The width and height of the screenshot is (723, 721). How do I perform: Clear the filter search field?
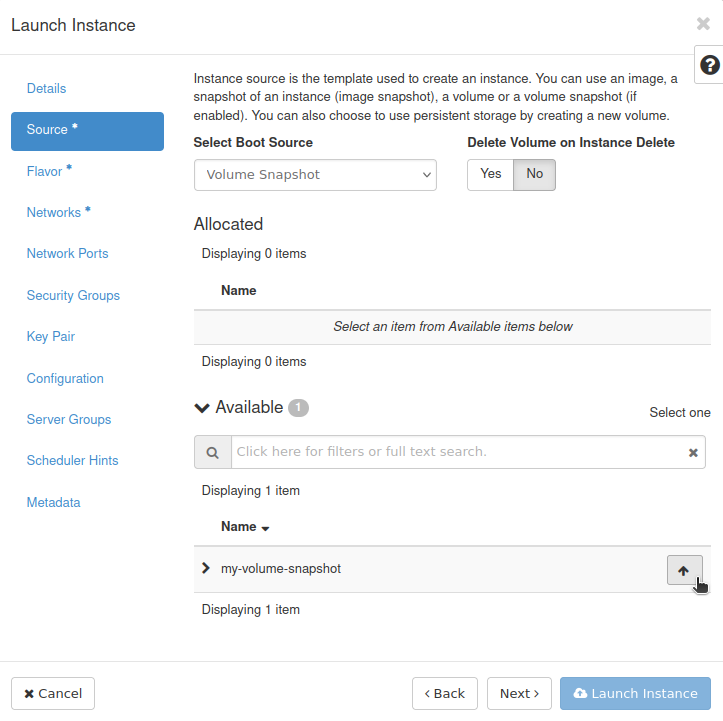[692, 453]
